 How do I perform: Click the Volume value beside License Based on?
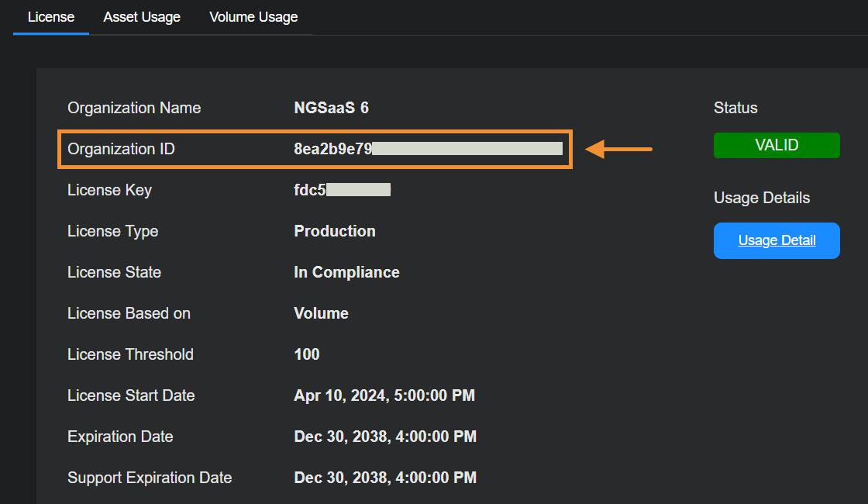click(321, 313)
